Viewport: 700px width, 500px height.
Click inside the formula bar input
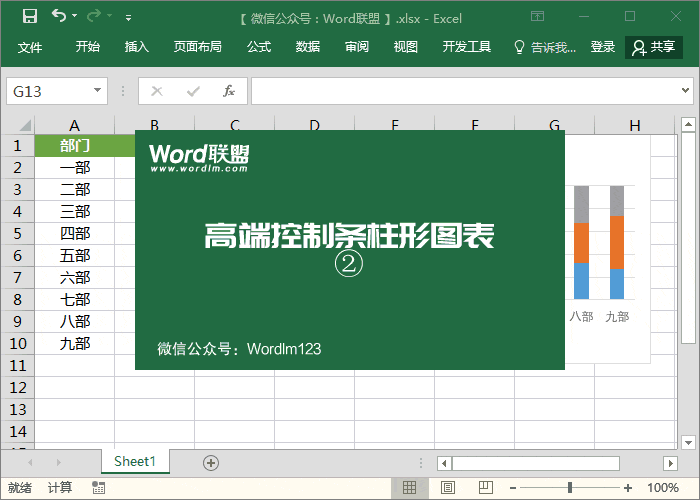point(464,91)
